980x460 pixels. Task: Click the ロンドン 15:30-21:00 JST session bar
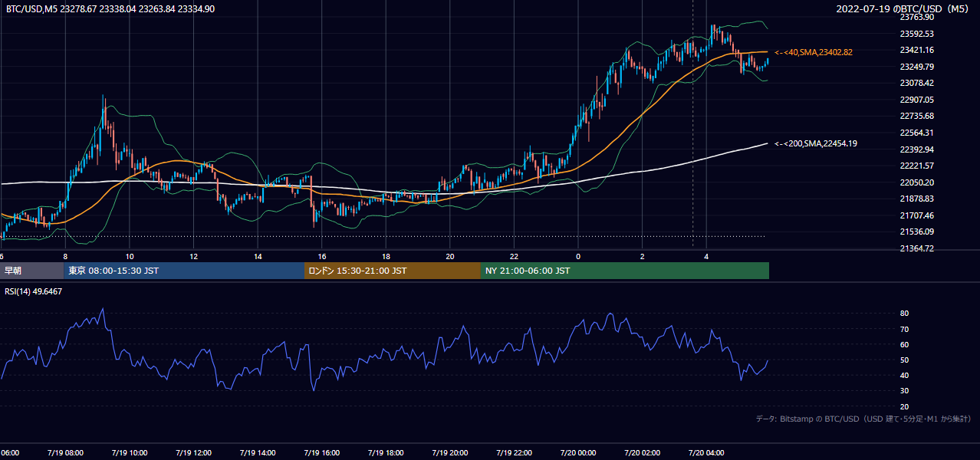coord(393,271)
